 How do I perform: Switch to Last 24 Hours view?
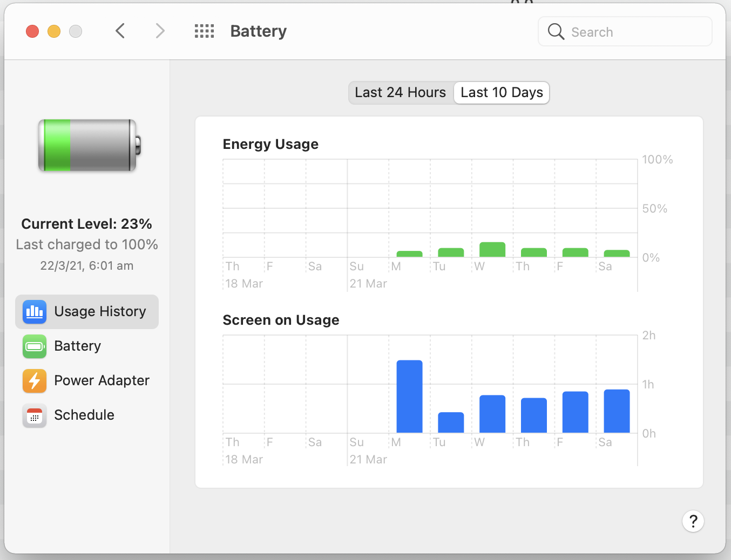point(401,93)
